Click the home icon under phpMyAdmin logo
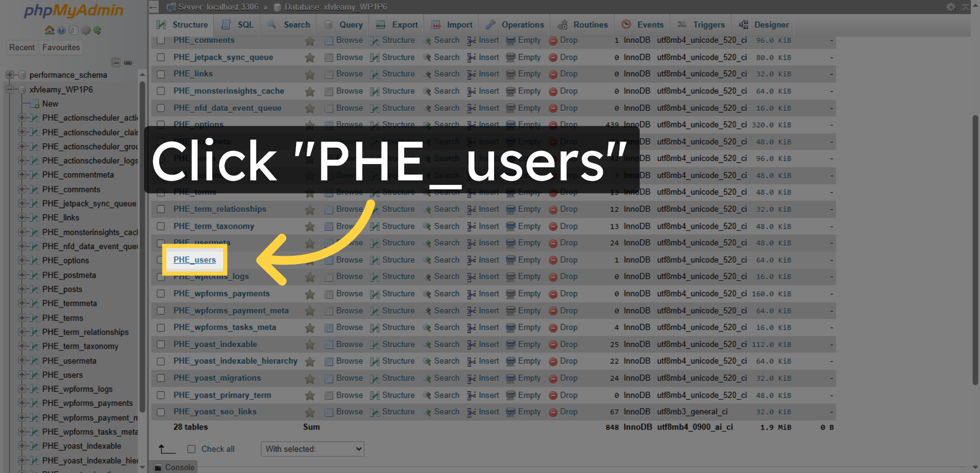The height and width of the screenshot is (473, 980). point(49,30)
